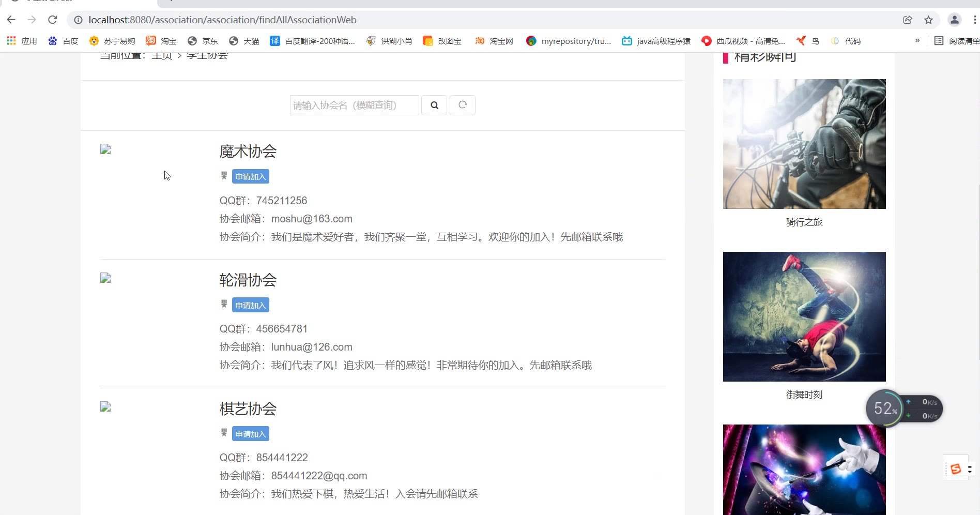Open the 百度翻译 bookmark
The width and height of the screenshot is (980, 515).
pyautogui.click(x=313, y=41)
